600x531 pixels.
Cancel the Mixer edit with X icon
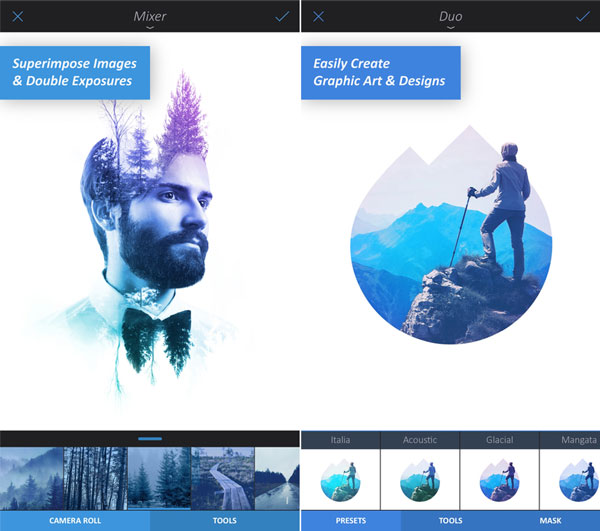18,16
